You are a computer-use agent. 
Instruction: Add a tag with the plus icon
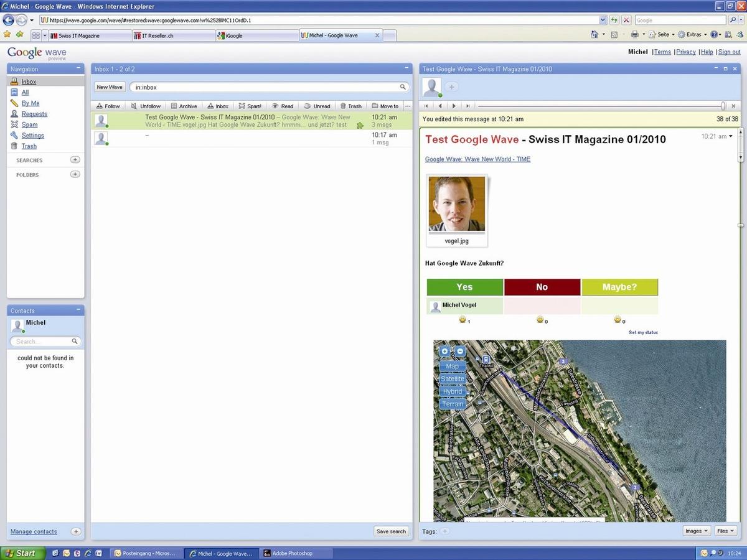pyautogui.click(x=444, y=531)
